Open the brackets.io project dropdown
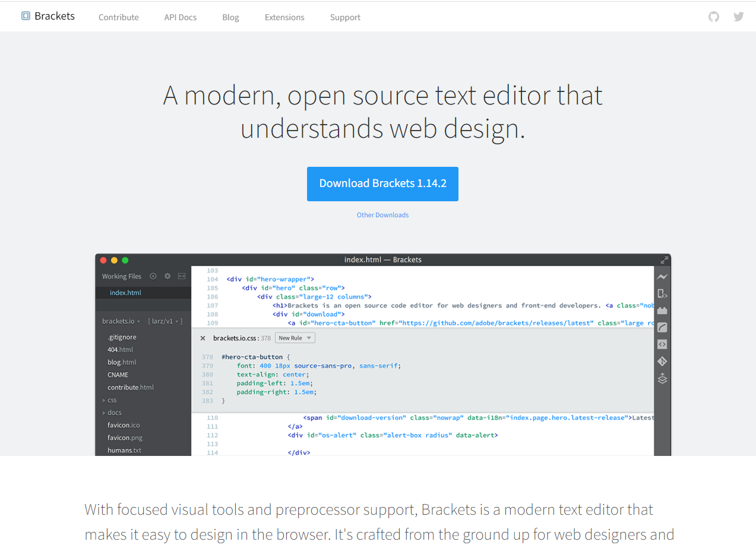The image size is (756, 545). click(x=121, y=321)
